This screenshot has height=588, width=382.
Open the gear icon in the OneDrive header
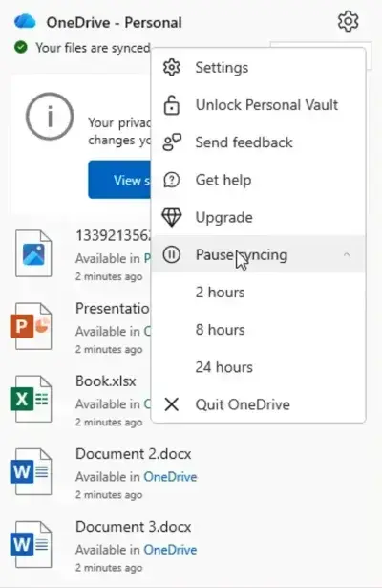[348, 21]
